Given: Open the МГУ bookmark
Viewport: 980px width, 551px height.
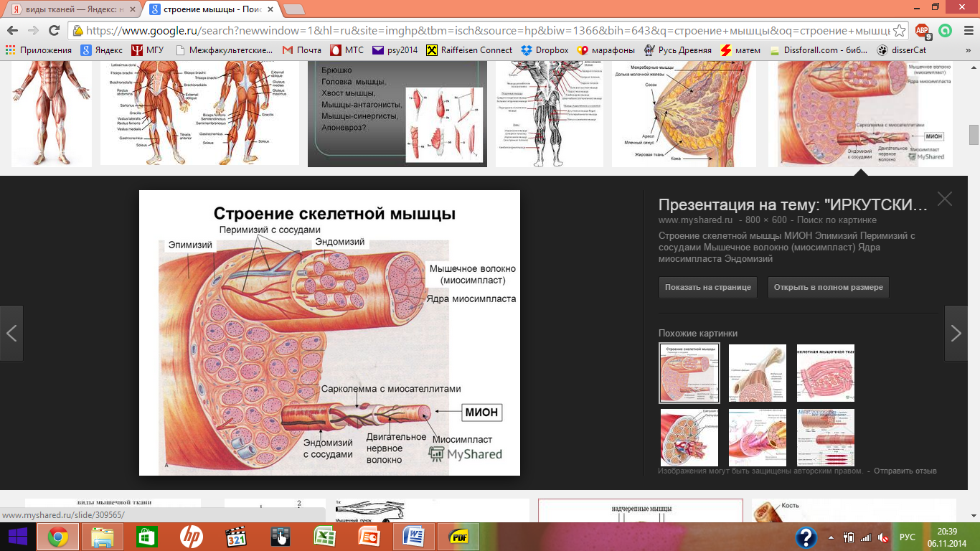Looking at the screenshot, I should pyautogui.click(x=146, y=50).
